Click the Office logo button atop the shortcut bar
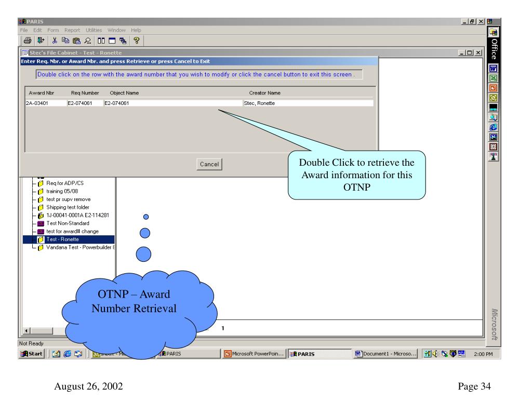The height and width of the screenshot is (399, 532). pyautogui.click(x=494, y=33)
